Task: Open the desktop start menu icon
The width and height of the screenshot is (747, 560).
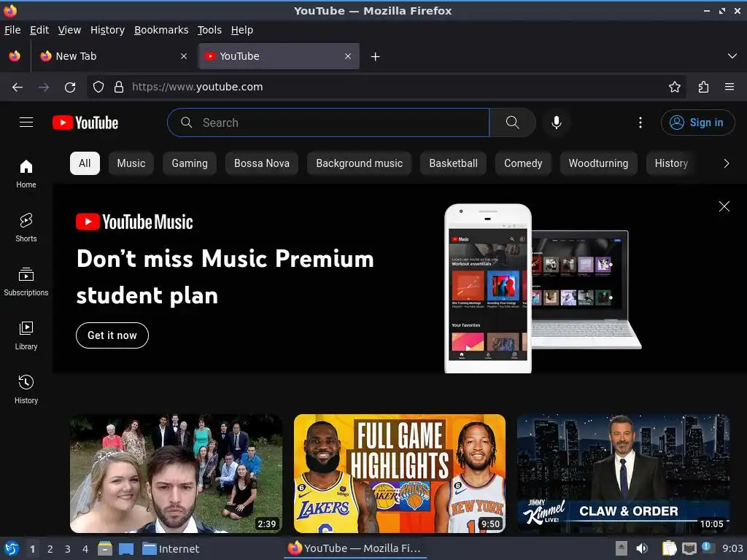Action: (x=12, y=548)
